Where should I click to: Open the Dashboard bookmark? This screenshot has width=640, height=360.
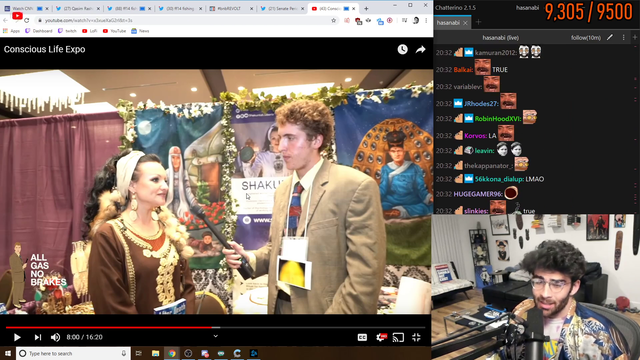pyautogui.click(x=39, y=31)
